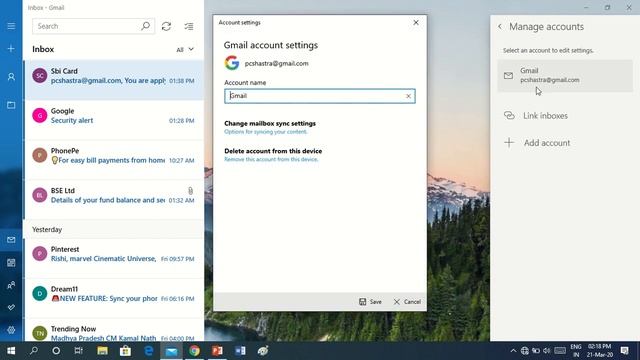Click the Account name text field
Viewport: 640px width, 360px height.
coord(320,96)
